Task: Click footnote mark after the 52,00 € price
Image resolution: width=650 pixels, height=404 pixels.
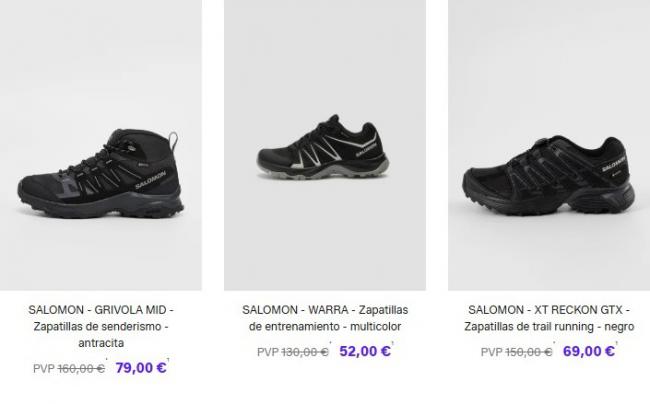Action: pyautogui.click(x=392, y=343)
